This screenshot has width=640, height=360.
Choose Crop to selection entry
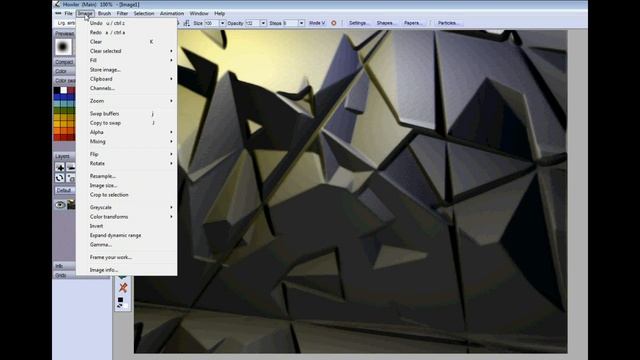127,195
